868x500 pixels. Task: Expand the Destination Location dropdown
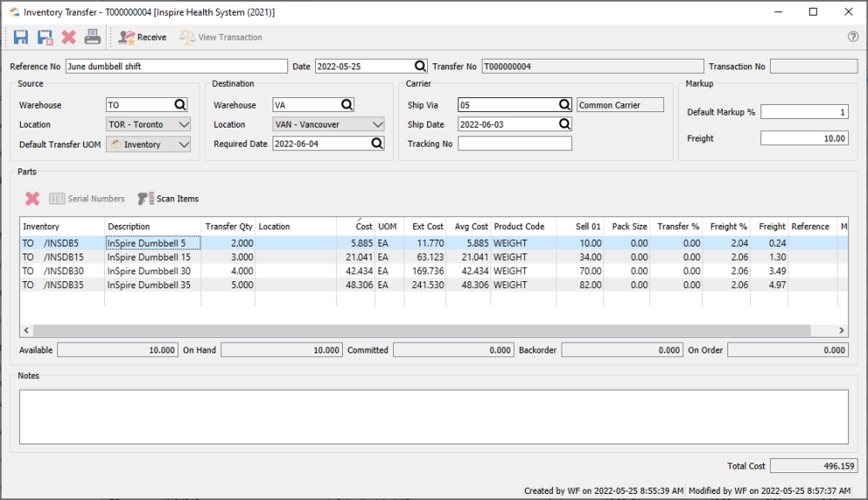pos(377,125)
